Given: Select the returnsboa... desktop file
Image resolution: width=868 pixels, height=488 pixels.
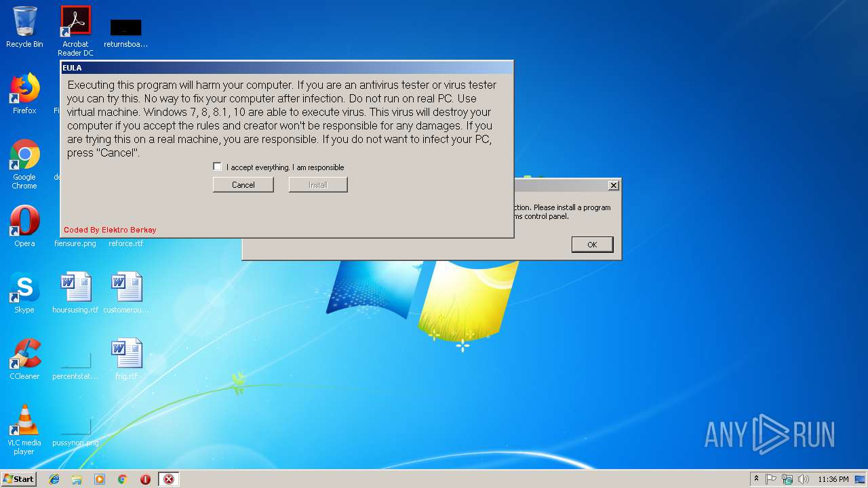Looking at the screenshot, I should pyautogui.click(x=125, y=34).
